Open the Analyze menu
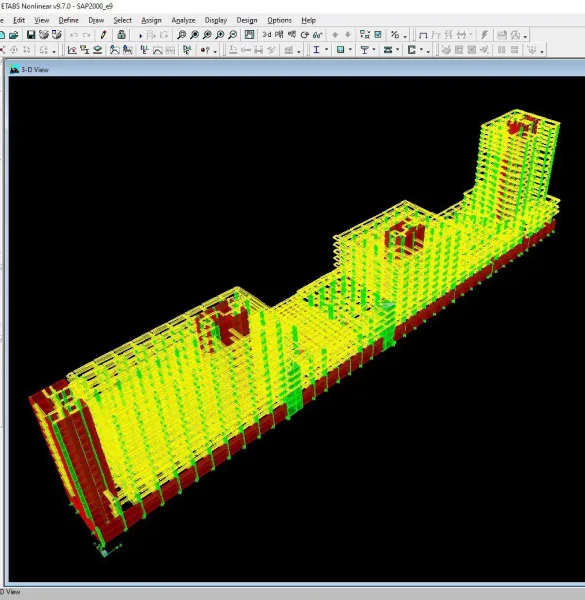This screenshot has height=600, width=585. click(x=183, y=20)
